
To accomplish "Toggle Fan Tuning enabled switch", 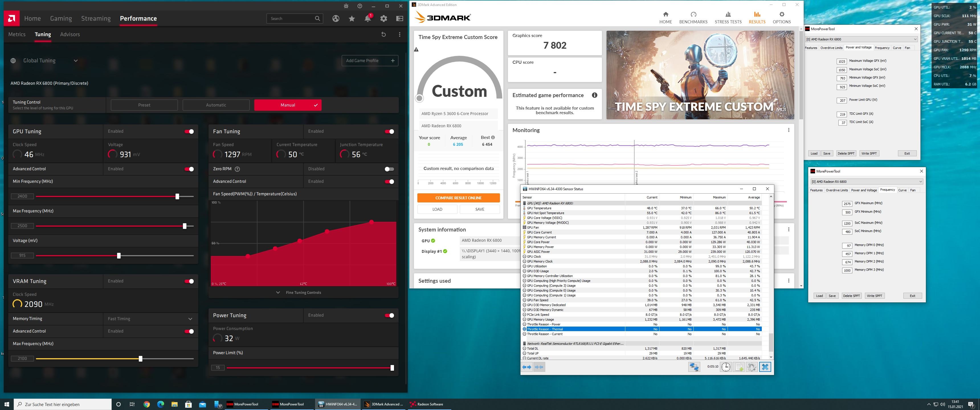I will pos(389,132).
